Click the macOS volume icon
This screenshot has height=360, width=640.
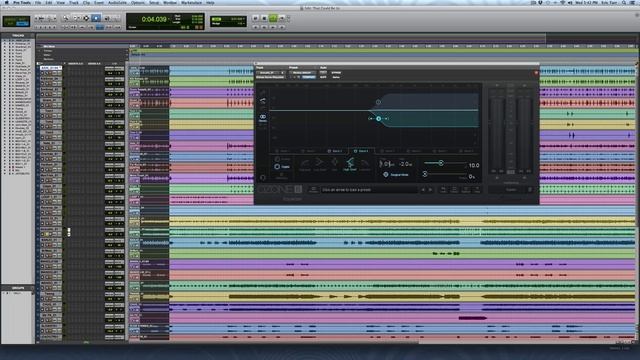coord(570,2)
